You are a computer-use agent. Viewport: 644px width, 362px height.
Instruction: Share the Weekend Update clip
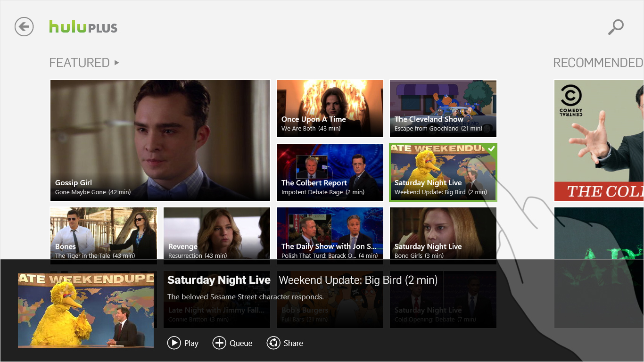coord(285,343)
